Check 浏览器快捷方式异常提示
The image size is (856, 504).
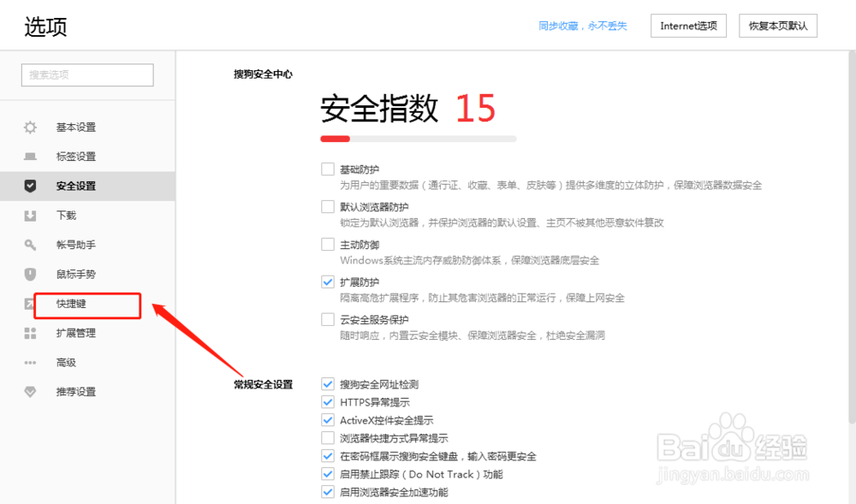[328, 438]
